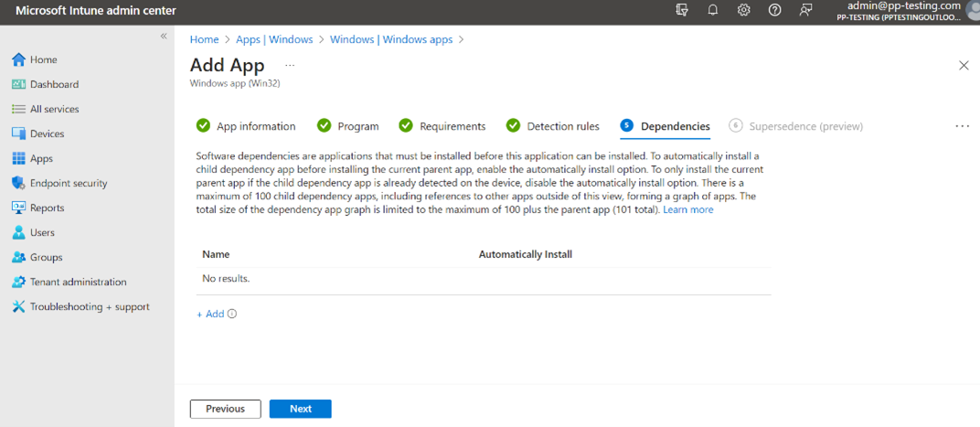Open the feedback icon in header
Viewport: 980px width, 427px height.
coord(805,10)
